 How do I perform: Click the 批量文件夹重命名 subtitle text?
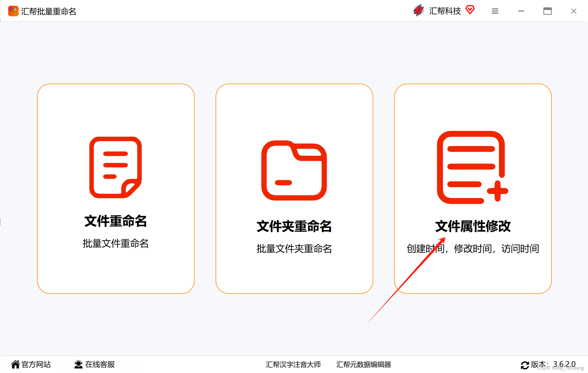pyautogui.click(x=294, y=249)
